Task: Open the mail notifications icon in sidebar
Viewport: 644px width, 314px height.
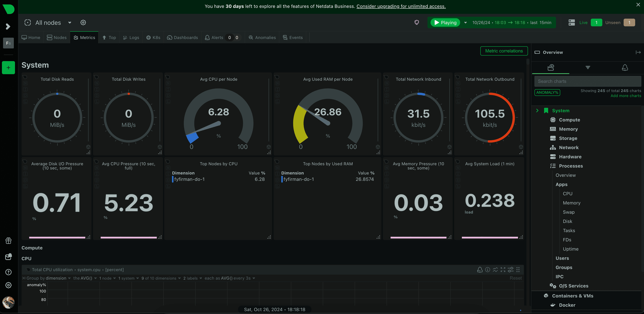Action: point(8,257)
